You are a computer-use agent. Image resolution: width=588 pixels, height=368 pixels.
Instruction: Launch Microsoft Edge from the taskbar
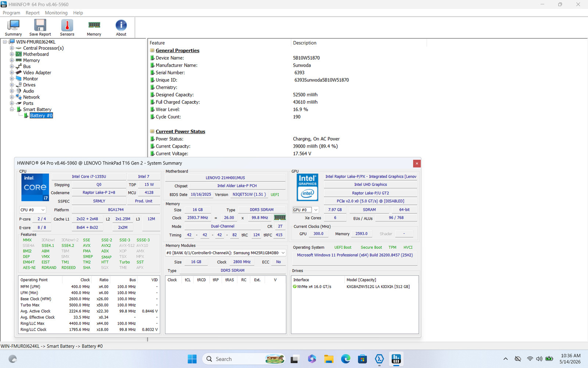pyautogui.click(x=345, y=359)
